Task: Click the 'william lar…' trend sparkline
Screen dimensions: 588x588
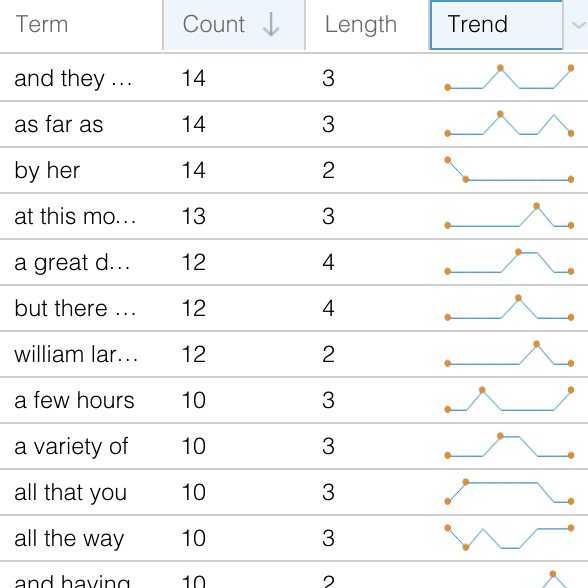Action: click(509, 354)
